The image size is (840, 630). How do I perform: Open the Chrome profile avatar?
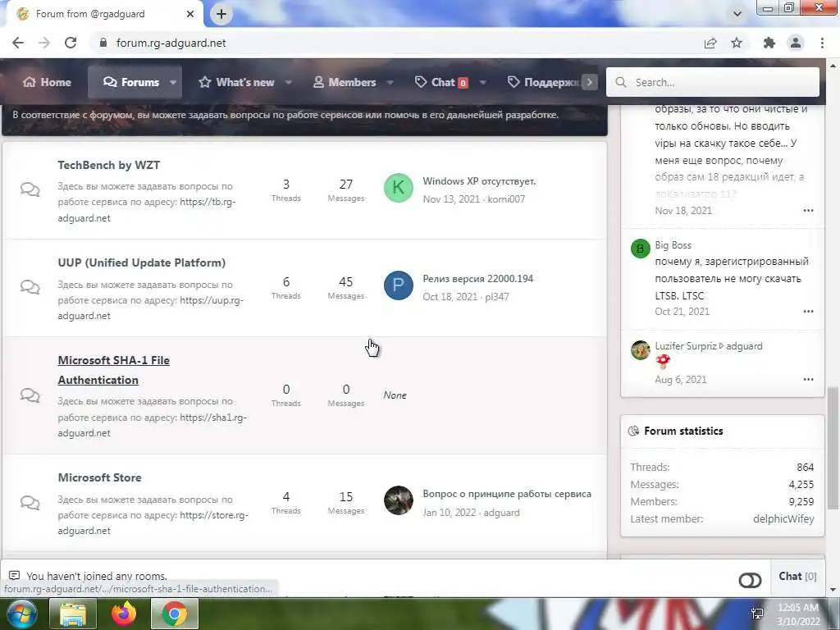coord(796,43)
